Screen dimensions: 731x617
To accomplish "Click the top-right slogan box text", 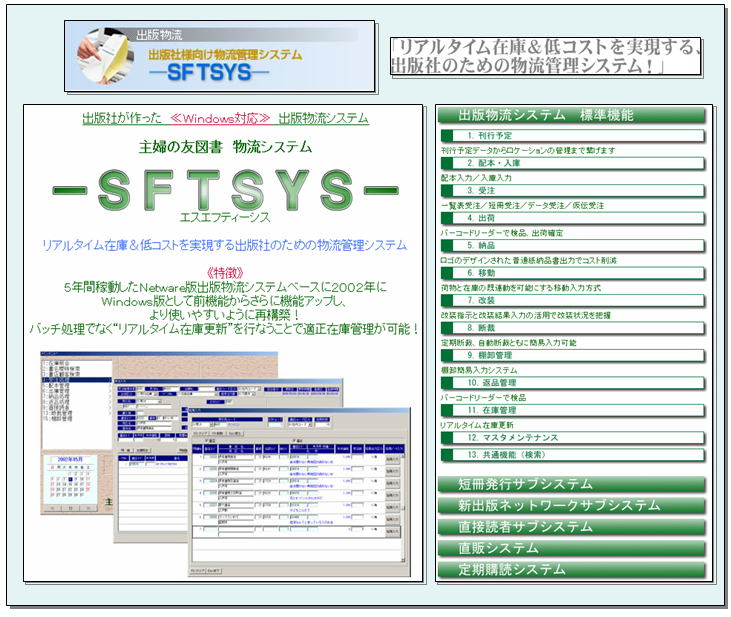I will tap(545, 56).
